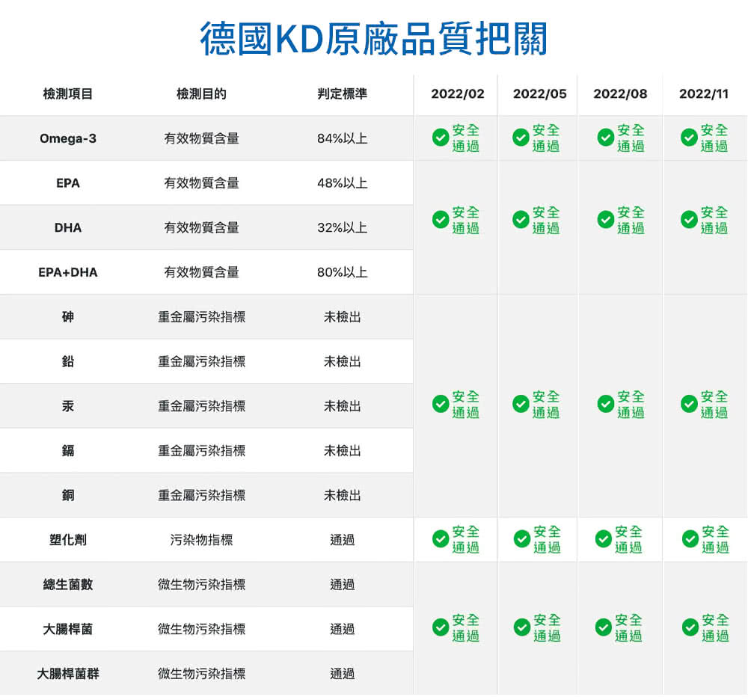Viewport: 748px width, 700px height.
Task: Click the 檢測目的 column header
Action: 201,94
